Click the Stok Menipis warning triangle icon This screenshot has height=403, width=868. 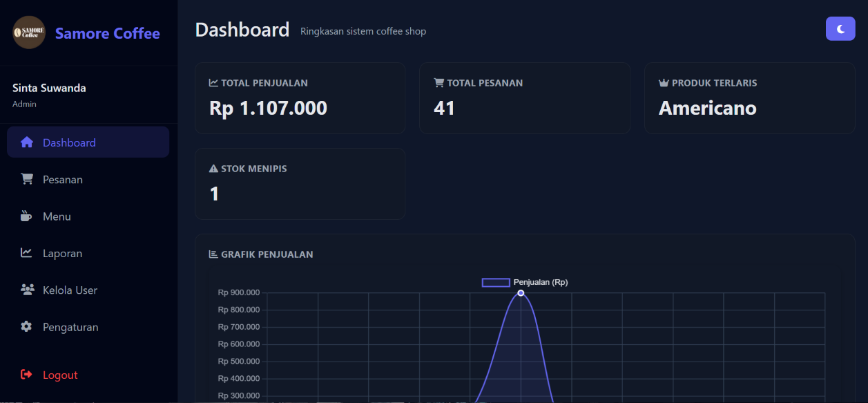[x=213, y=169]
